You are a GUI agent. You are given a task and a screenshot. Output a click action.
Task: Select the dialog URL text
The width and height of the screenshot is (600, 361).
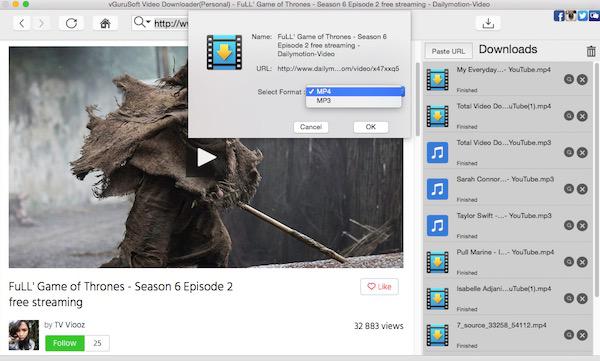(x=338, y=69)
